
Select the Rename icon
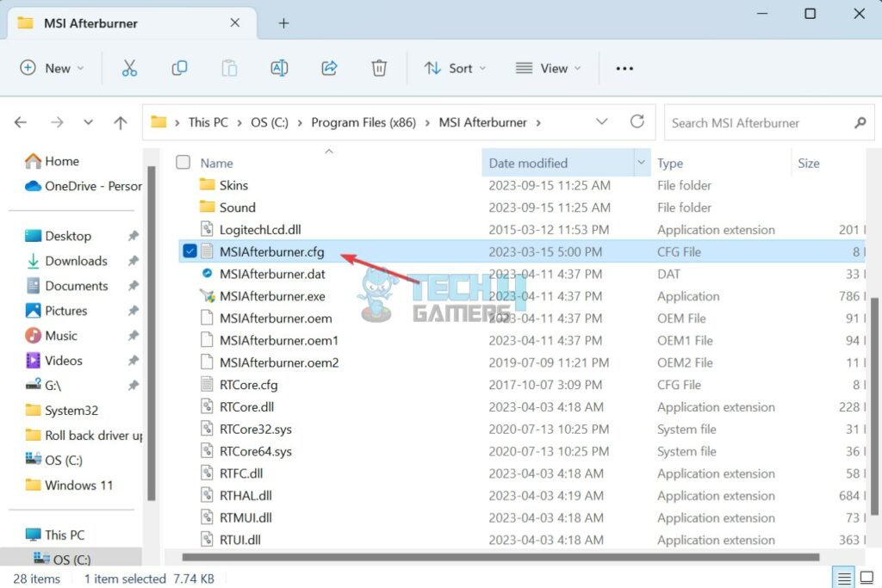[279, 68]
